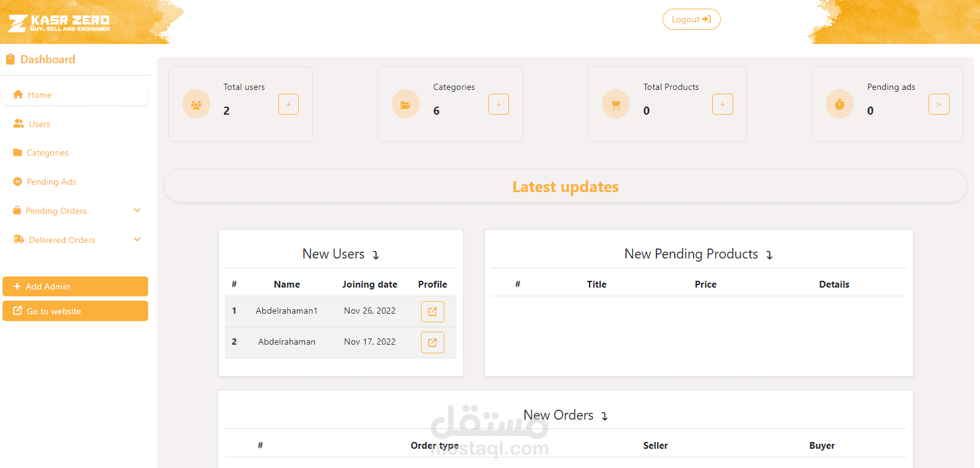The image size is (980, 468).
Task: Click the Categories open-folder card icon
Action: point(405,105)
